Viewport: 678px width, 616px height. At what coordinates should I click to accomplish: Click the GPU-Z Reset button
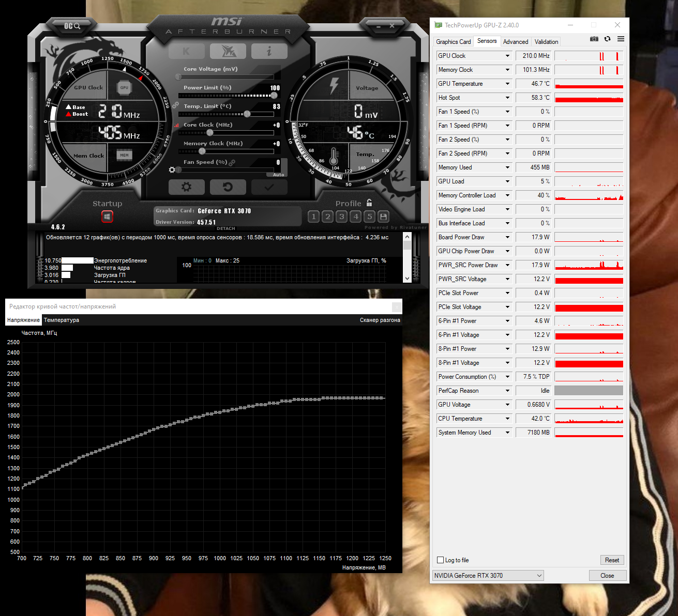pyautogui.click(x=612, y=560)
